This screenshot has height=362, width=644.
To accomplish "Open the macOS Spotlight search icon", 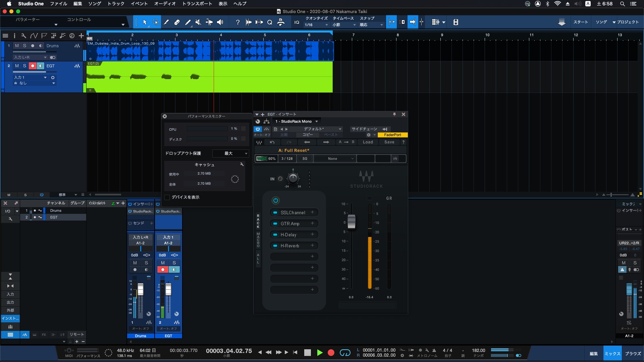I will [x=622, y=4].
